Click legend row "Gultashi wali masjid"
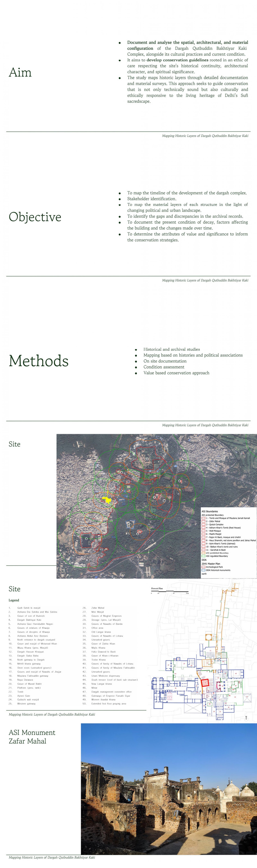The width and height of the screenshot is (257, 868). pyautogui.click(x=28, y=700)
